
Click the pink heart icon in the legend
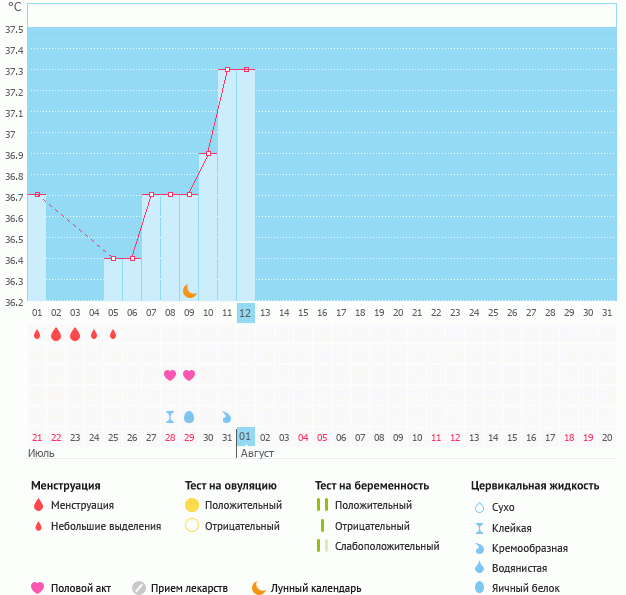(38, 588)
